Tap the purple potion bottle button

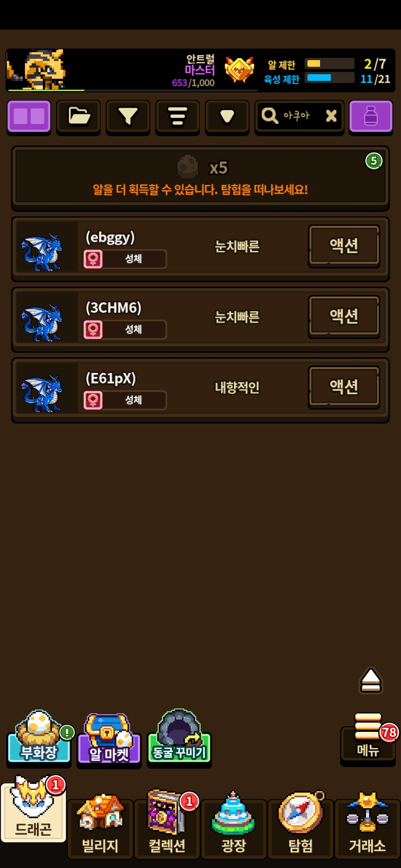pos(371,116)
